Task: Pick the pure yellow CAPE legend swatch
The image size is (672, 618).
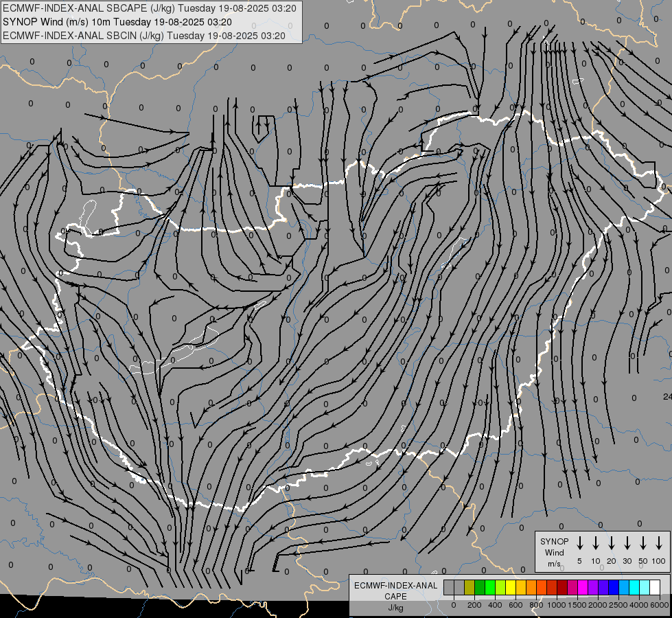Action: [x=511, y=587]
